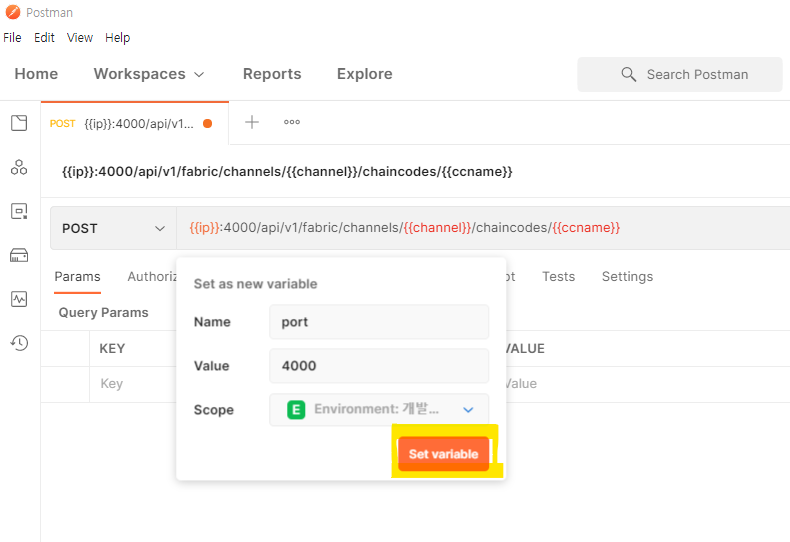Click the request URL input field
This screenshot has width=790, height=542.
[x=483, y=228]
